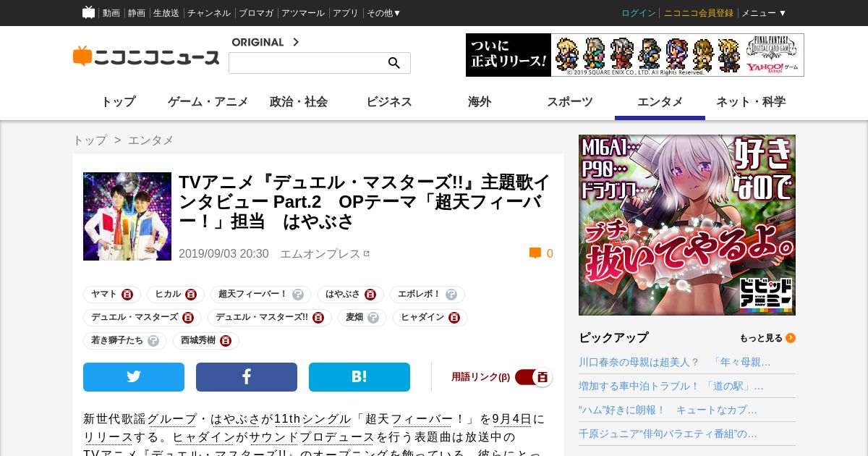
Task: Click question icon beside 麦畑 tag
Action: 373,318
